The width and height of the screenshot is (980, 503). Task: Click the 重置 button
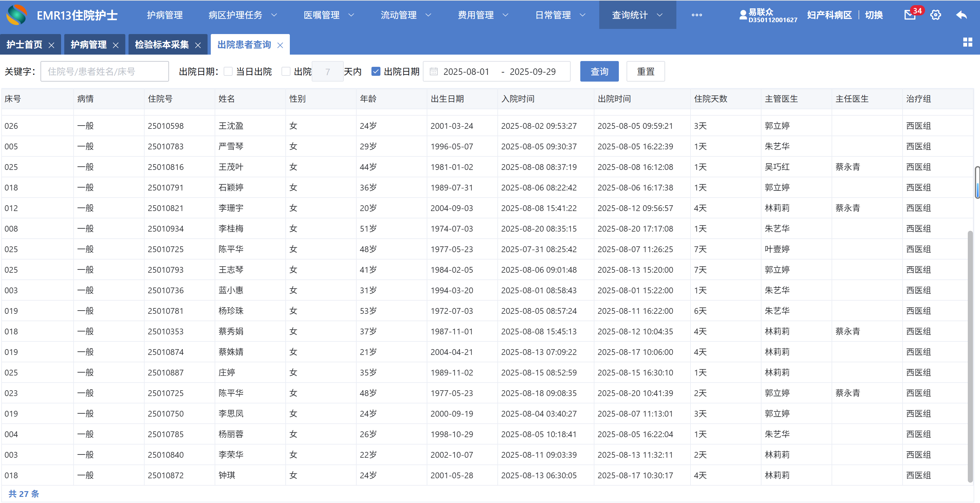[645, 72]
